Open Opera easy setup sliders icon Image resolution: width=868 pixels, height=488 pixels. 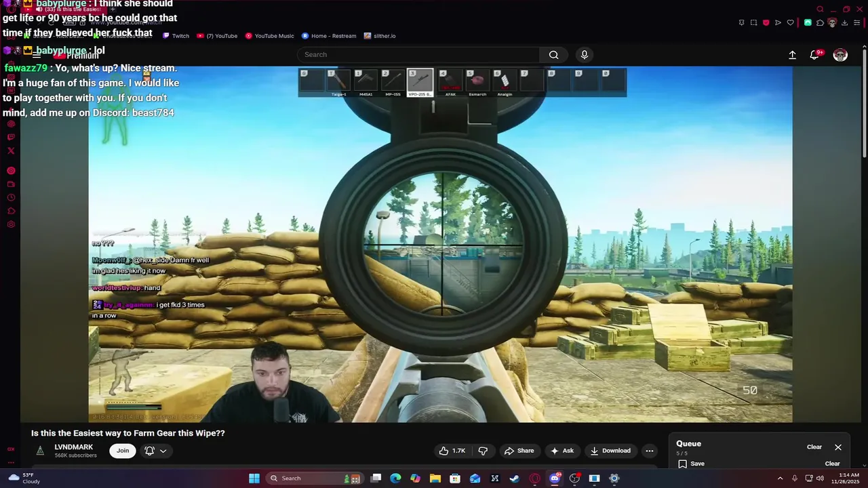click(x=857, y=22)
